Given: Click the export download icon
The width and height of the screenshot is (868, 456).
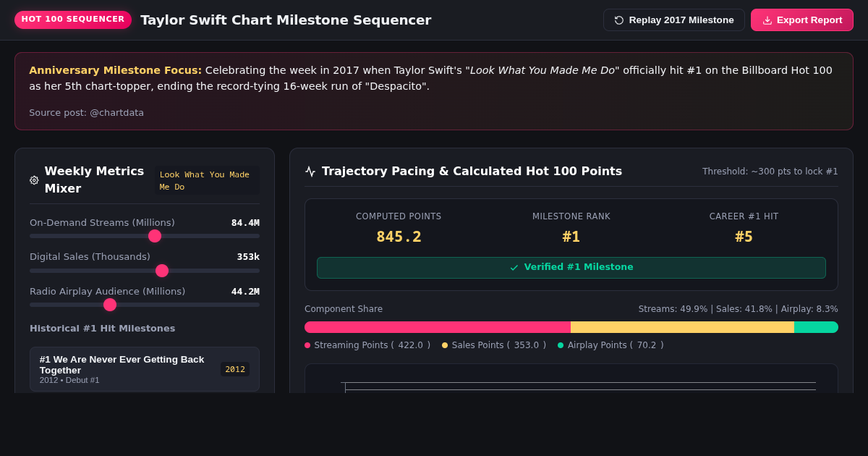Looking at the screenshot, I should point(767,20).
